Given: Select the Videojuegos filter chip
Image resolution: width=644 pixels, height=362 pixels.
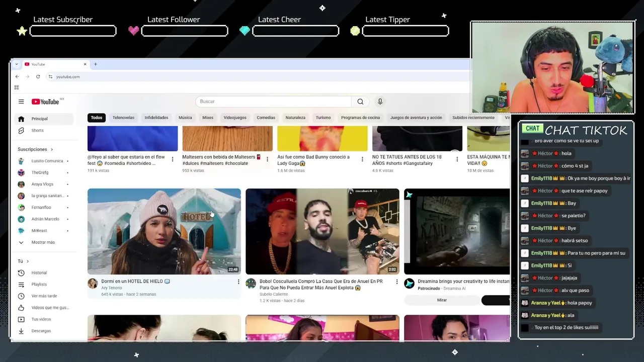Looking at the screenshot, I should (x=235, y=118).
